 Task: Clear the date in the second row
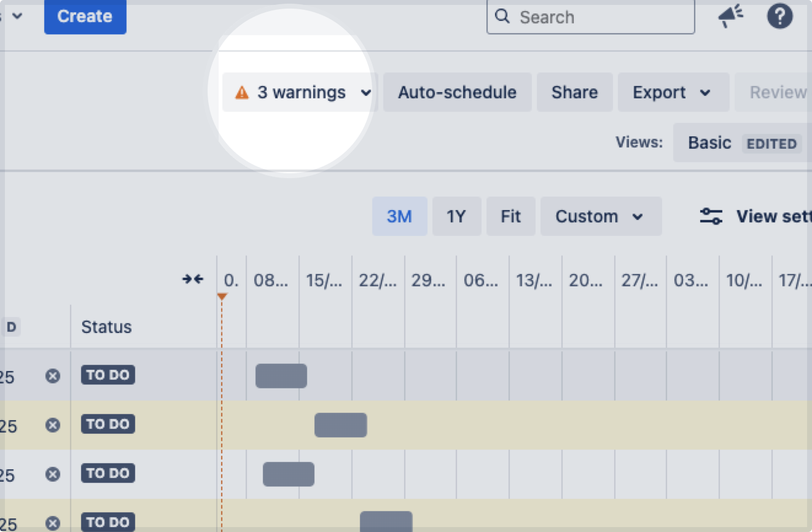[53, 425]
